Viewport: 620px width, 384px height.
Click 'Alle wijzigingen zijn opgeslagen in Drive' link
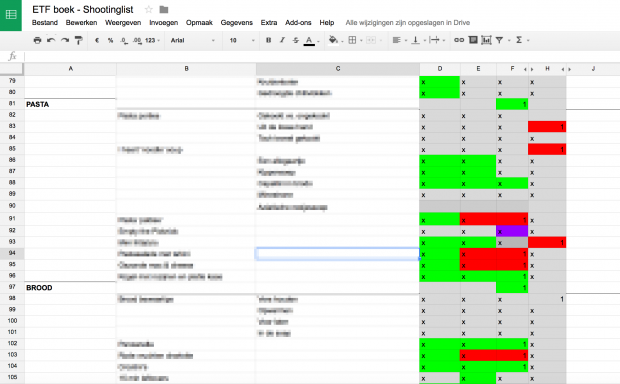click(x=408, y=23)
